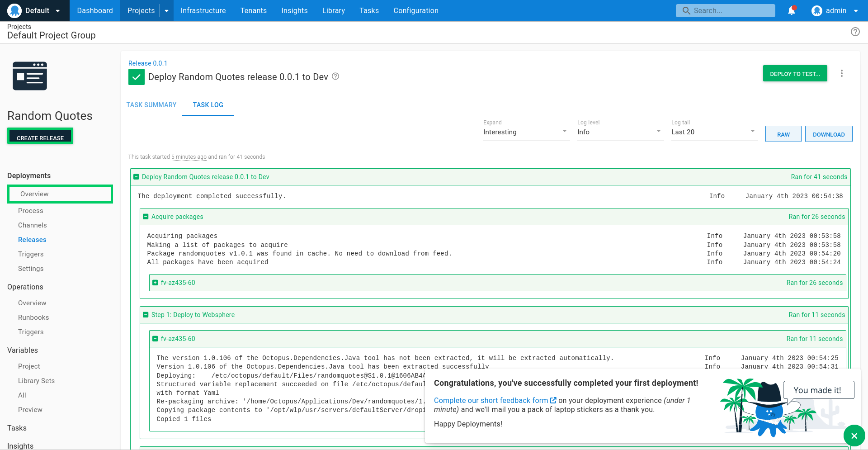This screenshot has height=450, width=868.
Task: Open the Tasks section in the sidebar
Action: point(17,428)
